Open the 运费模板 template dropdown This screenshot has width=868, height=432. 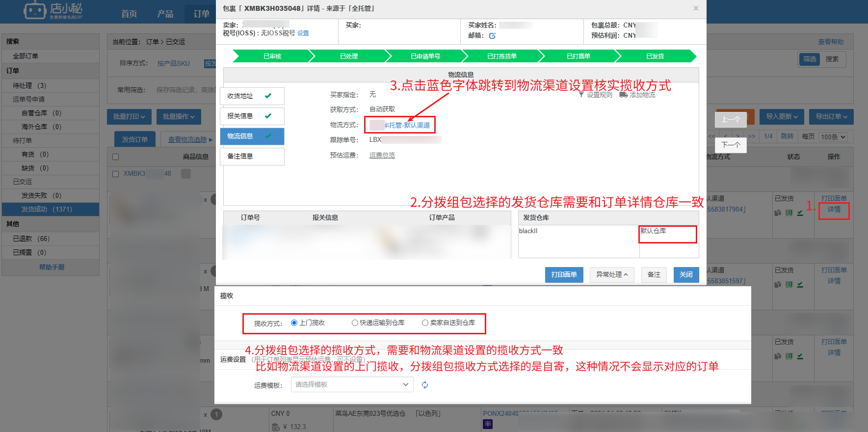[x=352, y=385]
